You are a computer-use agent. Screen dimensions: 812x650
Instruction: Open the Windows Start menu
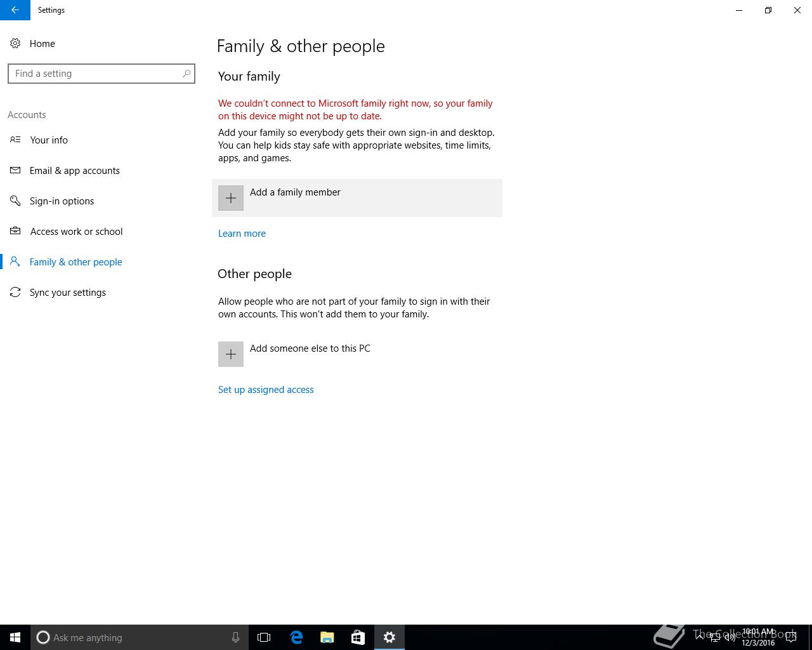pos(15,637)
